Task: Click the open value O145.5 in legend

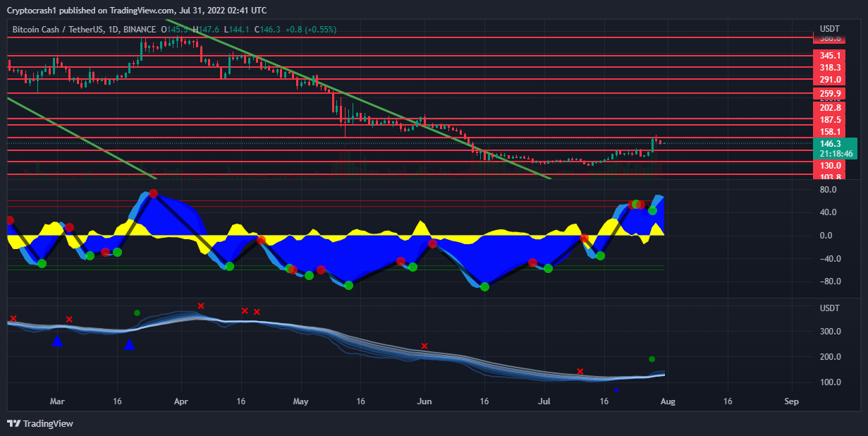Action: pyautogui.click(x=175, y=30)
